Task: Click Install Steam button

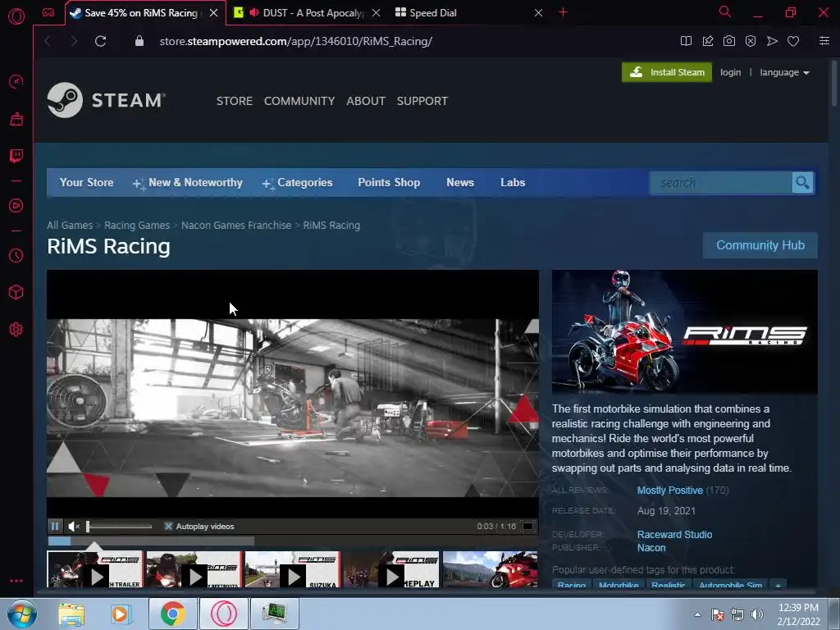Action: [x=667, y=72]
